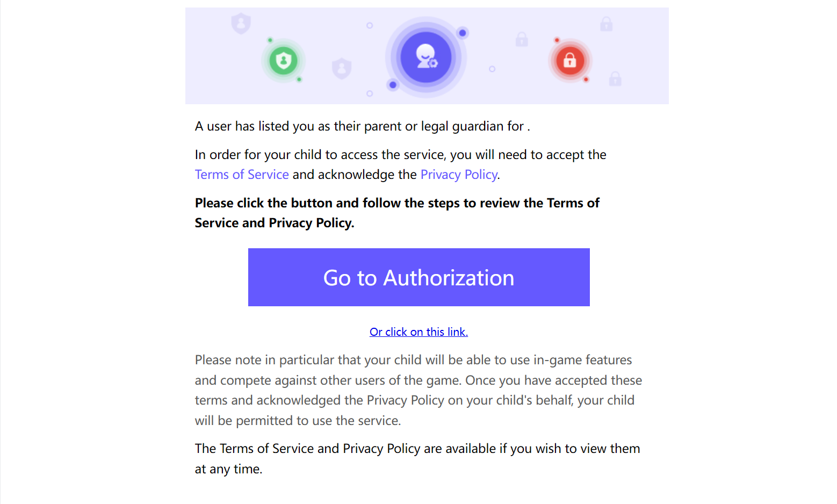Click the blue dot above the purple circle
Screen dimensions: 837x504
pyautogui.click(x=462, y=33)
